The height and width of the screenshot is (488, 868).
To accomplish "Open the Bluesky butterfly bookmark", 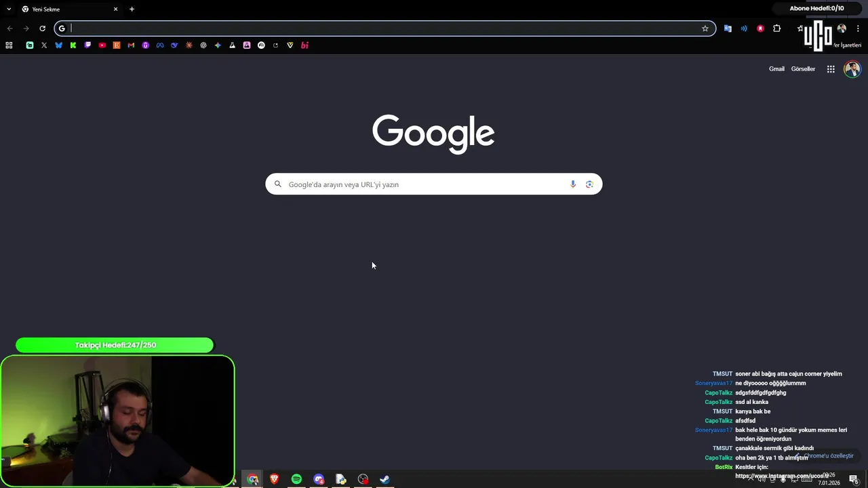I will [58, 45].
